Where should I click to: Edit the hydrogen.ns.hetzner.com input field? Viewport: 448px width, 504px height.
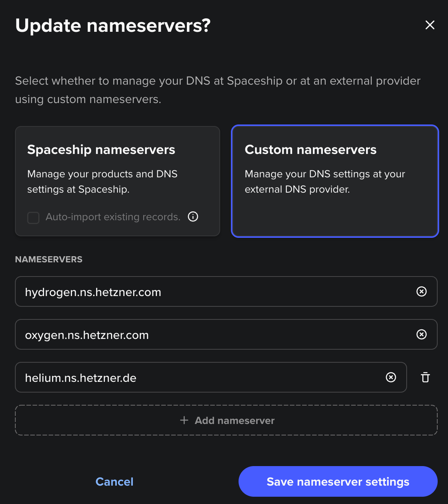(x=191, y=292)
